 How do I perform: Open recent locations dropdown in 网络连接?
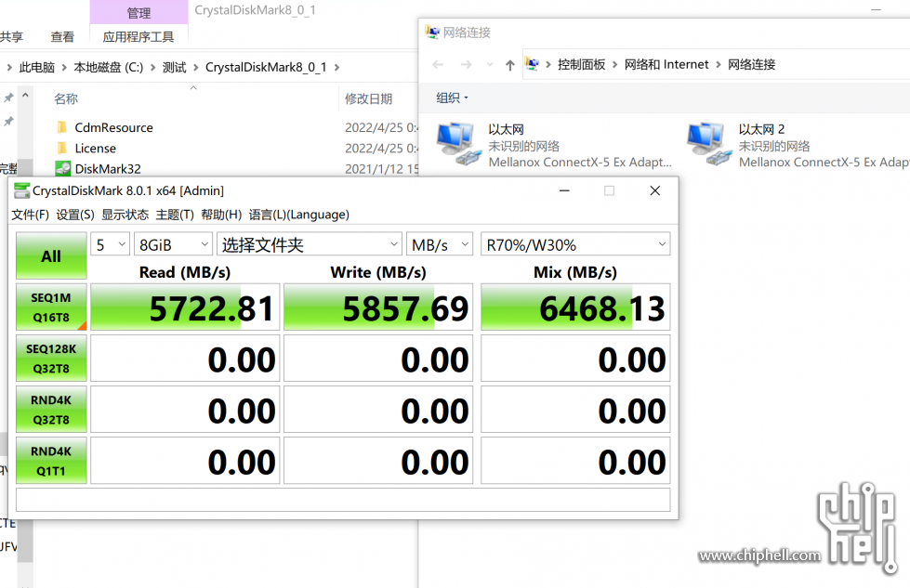tap(490, 64)
